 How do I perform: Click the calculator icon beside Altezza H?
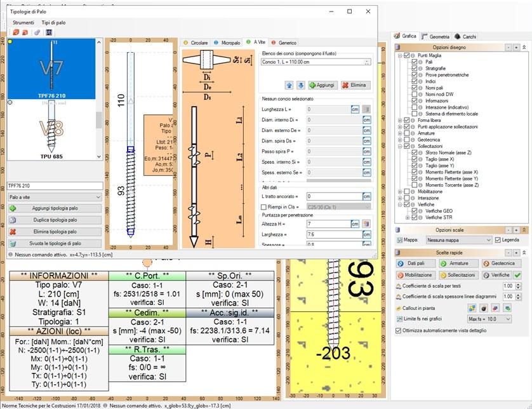click(x=365, y=224)
